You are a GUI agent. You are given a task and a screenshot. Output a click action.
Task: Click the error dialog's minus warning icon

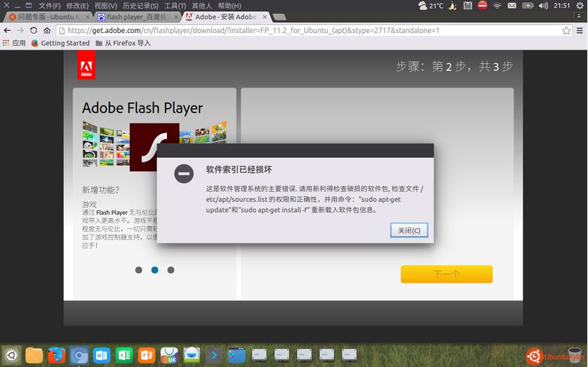click(184, 174)
